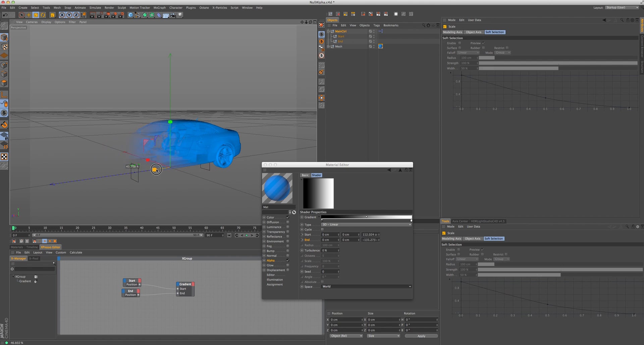
Task: Open the Type dropdown showing 3D - Linear
Action: 366,224
